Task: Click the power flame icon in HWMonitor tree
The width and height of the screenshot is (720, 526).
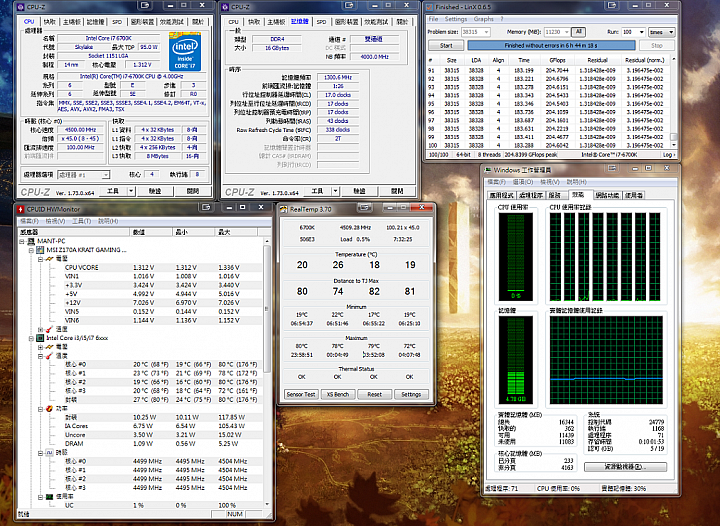Action: [x=49, y=408]
